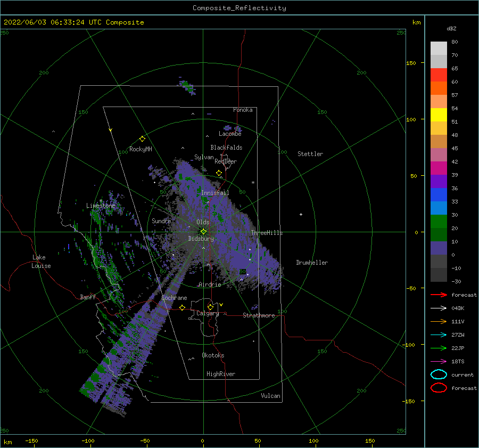Image resolution: width=479 pixels, height=448 pixels.
Task: Click the Strathmore label
Action: pos(259,315)
